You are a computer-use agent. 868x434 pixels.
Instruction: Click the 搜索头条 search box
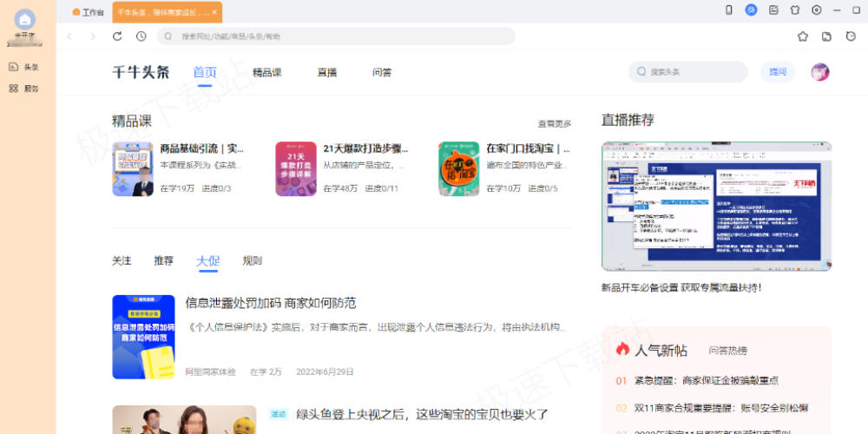coord(688,72)
